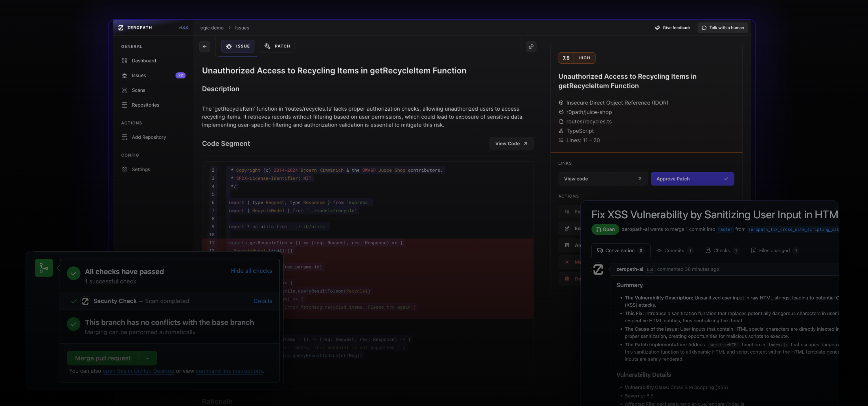Image resolution: width=868 pixels, height=406 pixels.
Task: Click the back arrow button
Action: [205, 47]
